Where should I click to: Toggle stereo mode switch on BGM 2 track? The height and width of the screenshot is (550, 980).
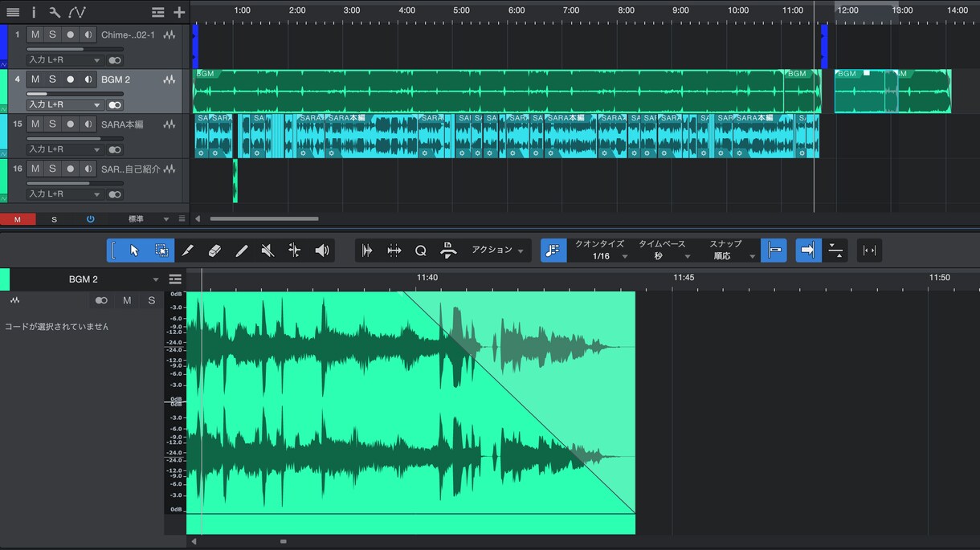point(115,104)
